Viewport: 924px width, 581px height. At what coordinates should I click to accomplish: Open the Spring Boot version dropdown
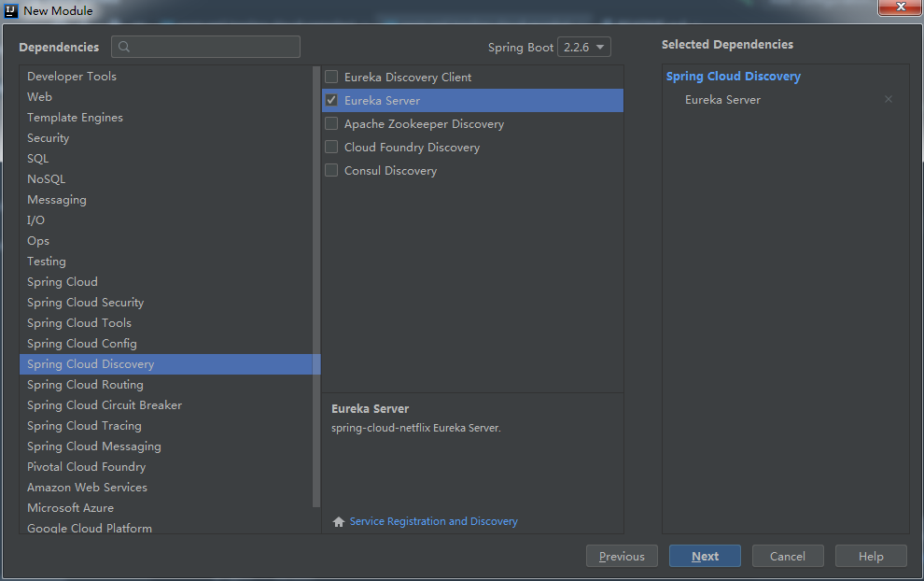click(583, 46)
